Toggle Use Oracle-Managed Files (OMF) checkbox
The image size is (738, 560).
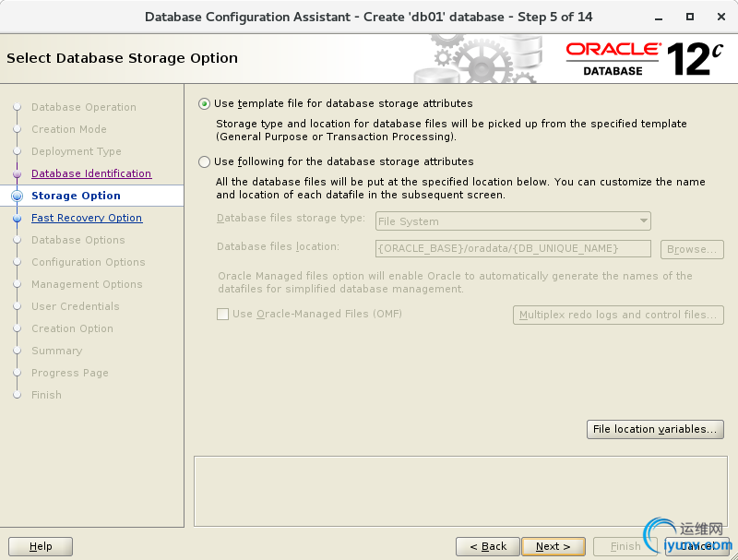click(x=222, y=314)
